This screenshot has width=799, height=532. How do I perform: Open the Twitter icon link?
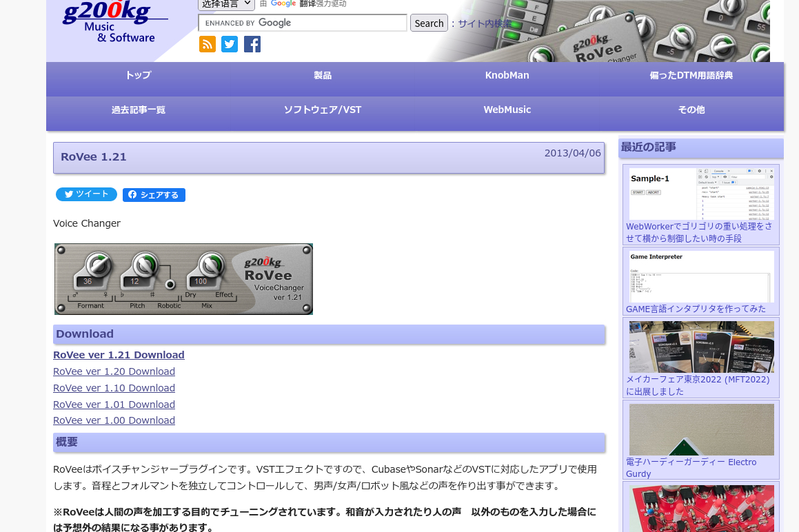pos(230,44)
